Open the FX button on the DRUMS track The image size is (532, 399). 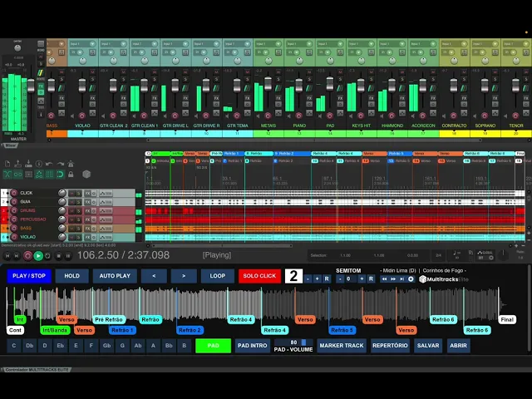(87, 210)
